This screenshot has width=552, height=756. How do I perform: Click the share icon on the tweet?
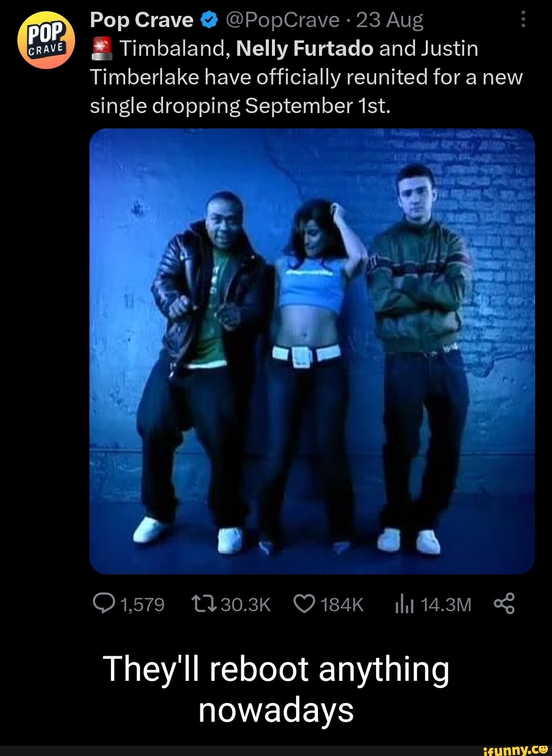[504, 604]
